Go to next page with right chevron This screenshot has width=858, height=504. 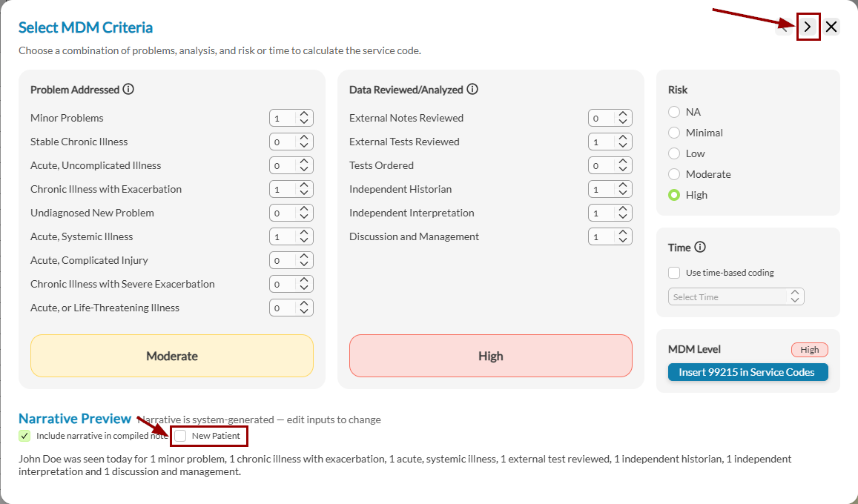tap(808, 27)
